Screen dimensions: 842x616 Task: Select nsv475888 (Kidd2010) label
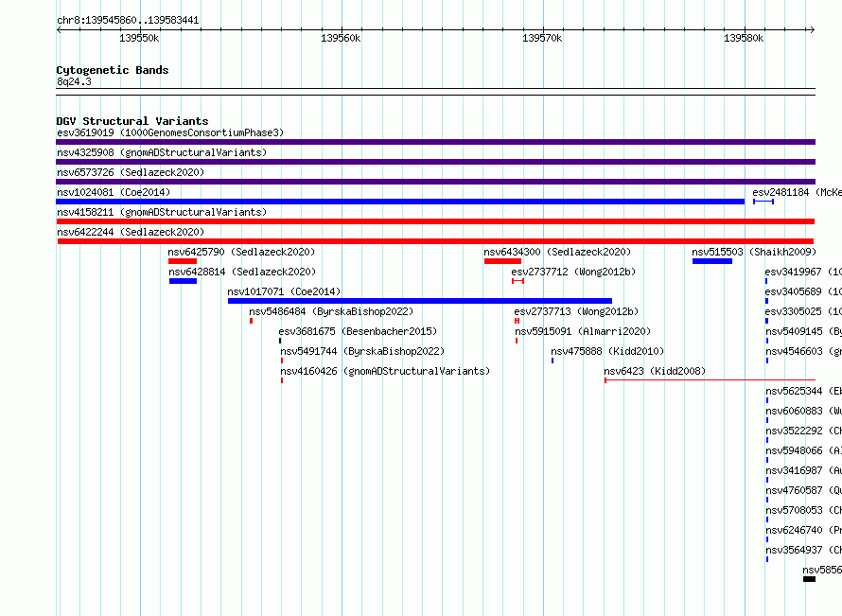(607, 351)
